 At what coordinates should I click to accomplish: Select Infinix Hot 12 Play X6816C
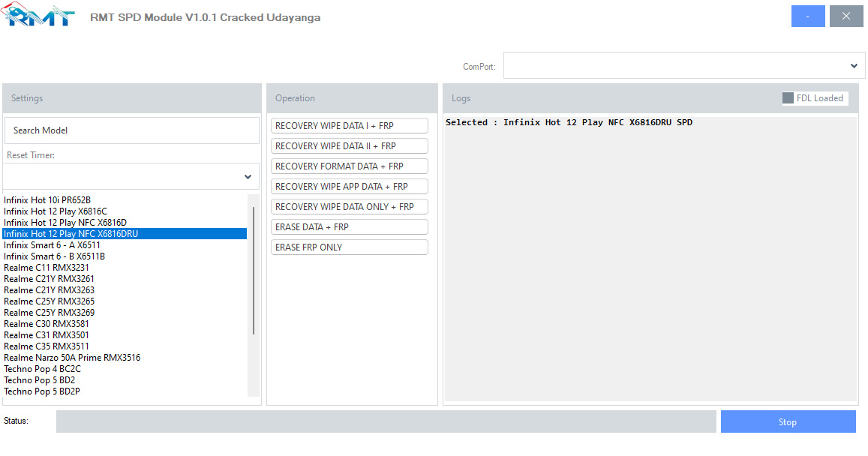click(x=125, y=211)
